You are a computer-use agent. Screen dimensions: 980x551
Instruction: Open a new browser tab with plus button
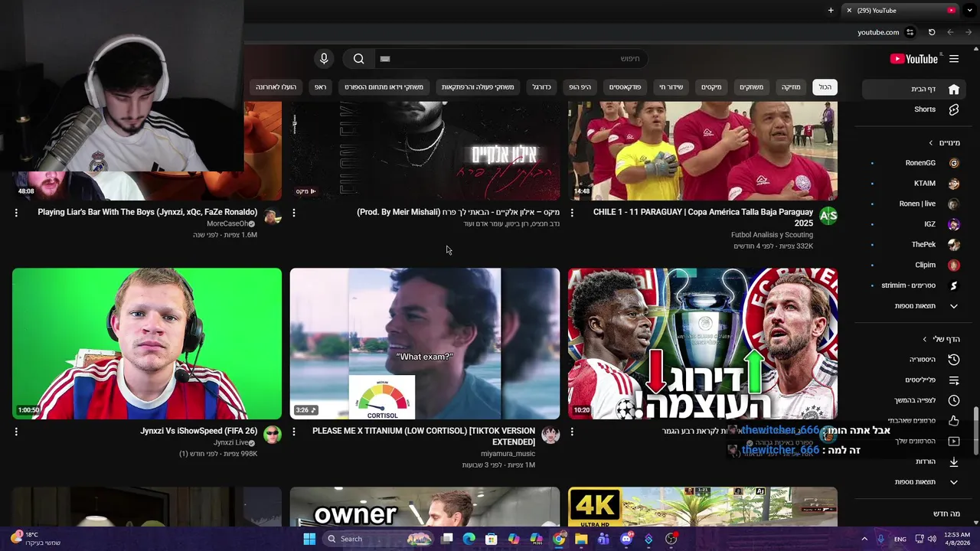831,10
